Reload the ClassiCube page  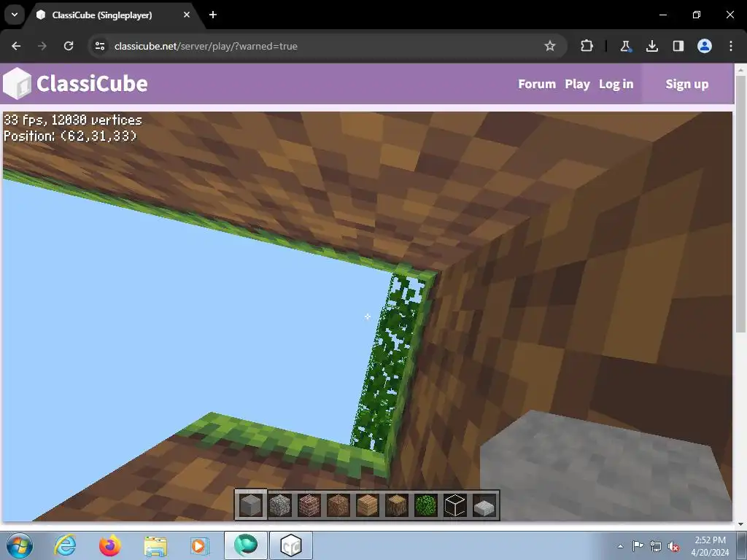[x=69, y=46]
